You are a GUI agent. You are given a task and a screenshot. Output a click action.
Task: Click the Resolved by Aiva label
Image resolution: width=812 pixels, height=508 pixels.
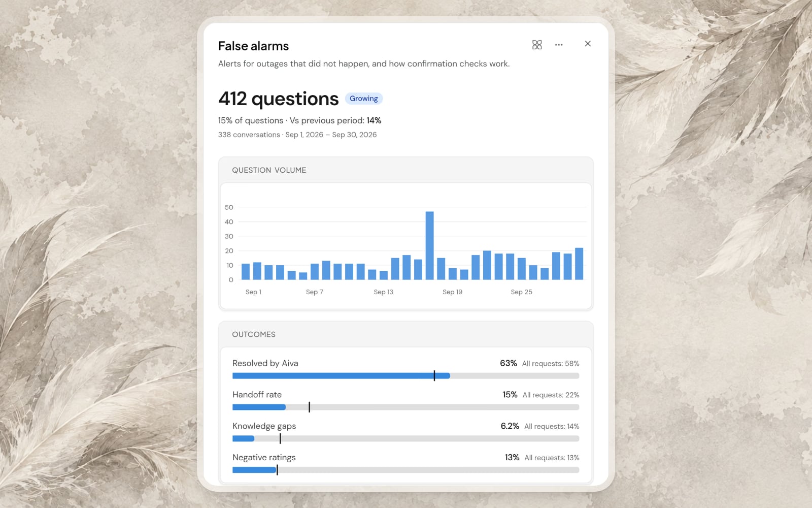(x=265, y=363)
